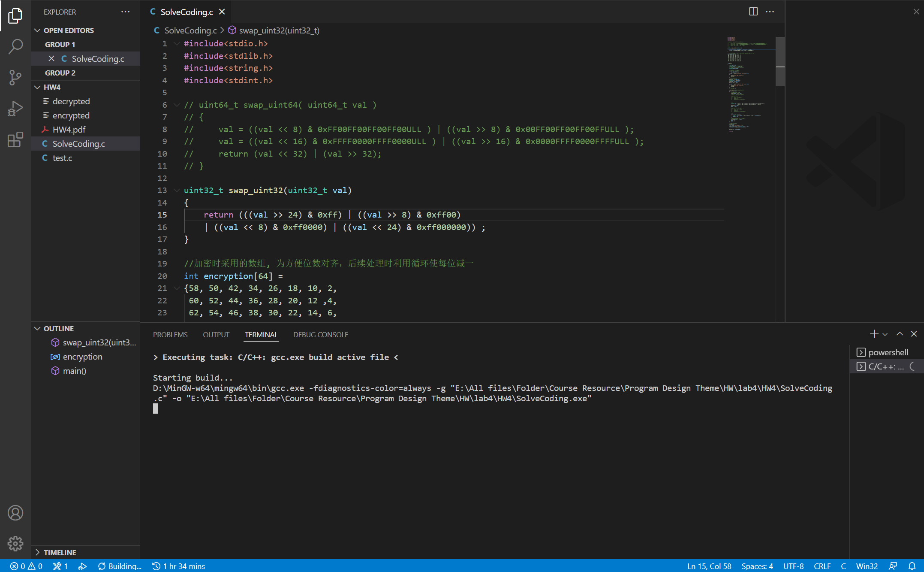924x572 pixels.
Task: Click the notifications bell in status bar
Action: point(912,566)
